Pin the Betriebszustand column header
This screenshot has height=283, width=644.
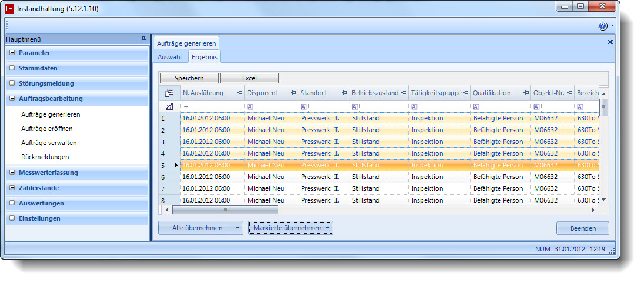point(403,93)
